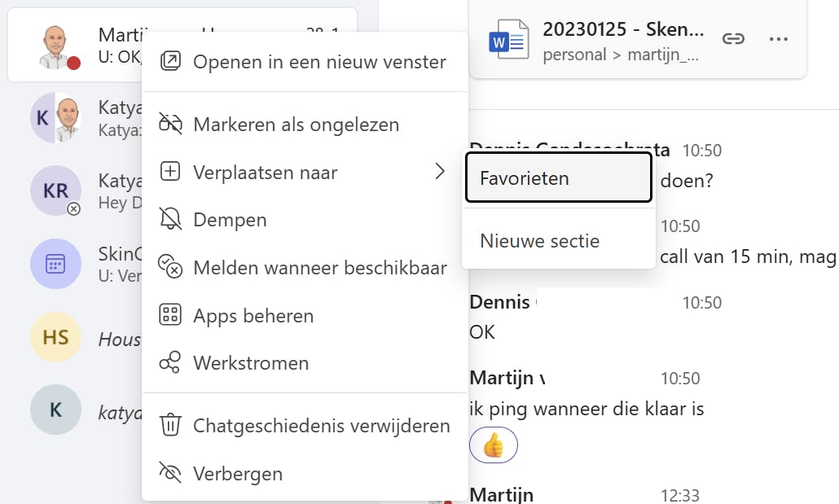The width and height of the screenshot is (839, 504).
Task: Click the trash can delete icon
Action: [x=170, y=425]
